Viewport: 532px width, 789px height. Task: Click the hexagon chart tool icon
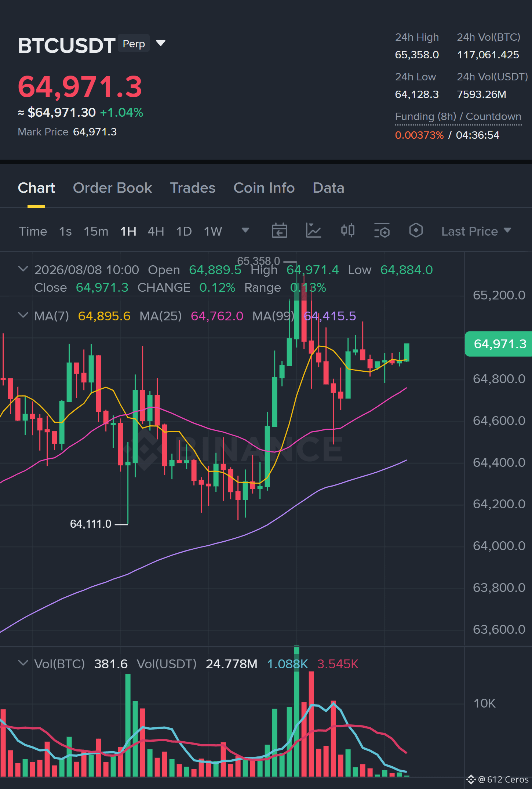pos(416,230)
